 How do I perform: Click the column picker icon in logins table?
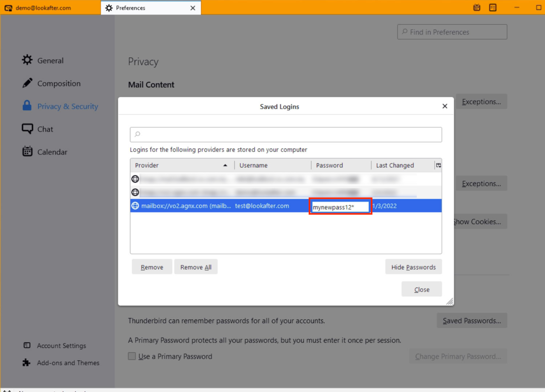coord(438,166)
